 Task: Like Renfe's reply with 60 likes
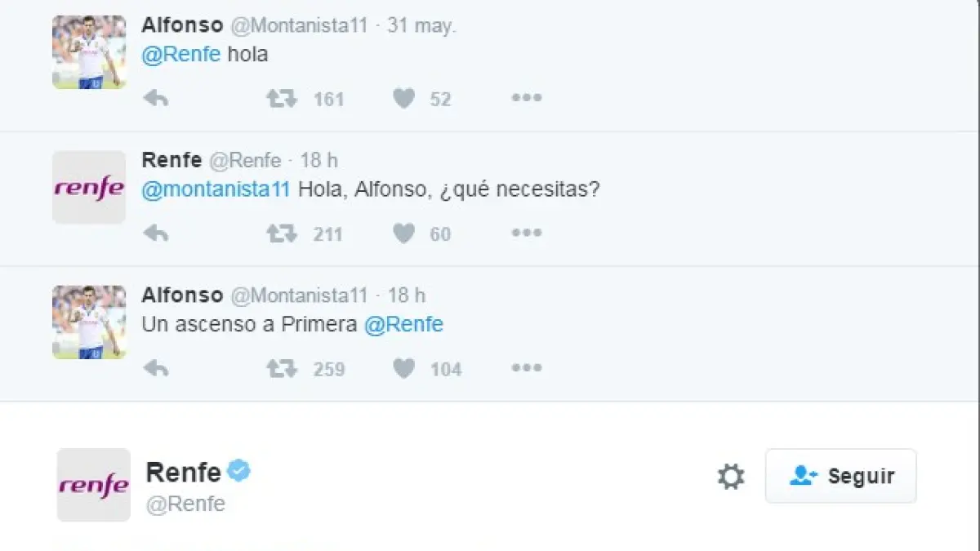[403, 234]
